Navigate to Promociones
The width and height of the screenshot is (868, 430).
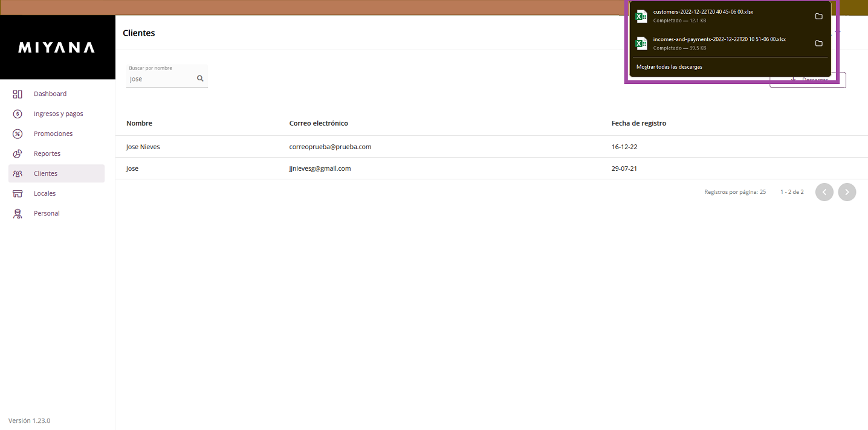pyautogui.click(x=57, y=133)
